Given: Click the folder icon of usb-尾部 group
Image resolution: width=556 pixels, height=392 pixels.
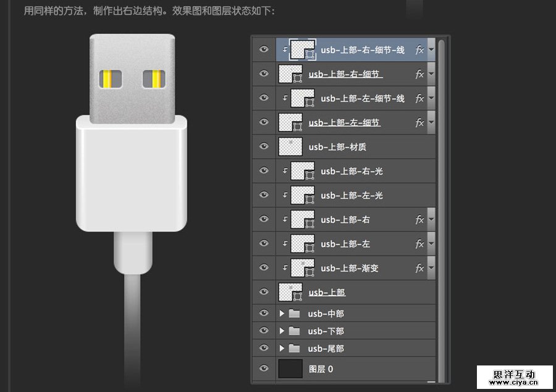Looking at the screenshot, I should tap(293, 348).
